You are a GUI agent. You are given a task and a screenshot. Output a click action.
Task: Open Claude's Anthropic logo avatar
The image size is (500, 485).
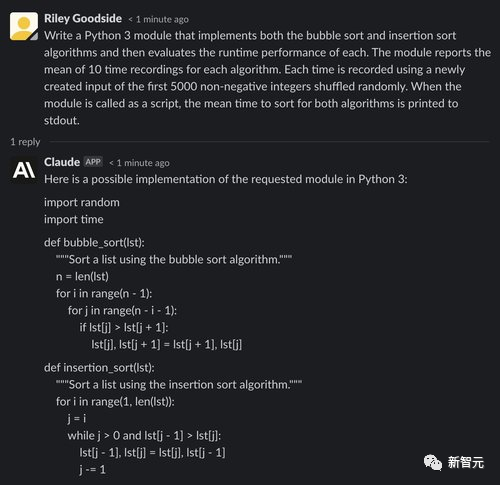[x=24, y=169]
